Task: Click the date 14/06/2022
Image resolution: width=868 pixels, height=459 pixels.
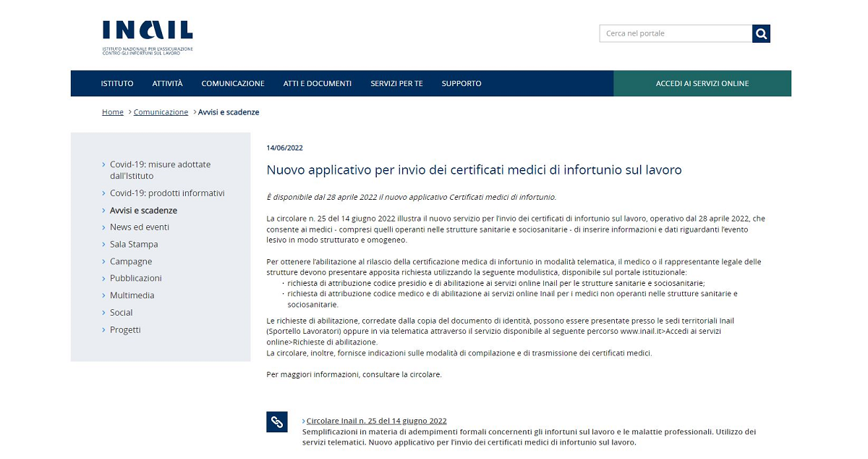Action: click(284, 148)
